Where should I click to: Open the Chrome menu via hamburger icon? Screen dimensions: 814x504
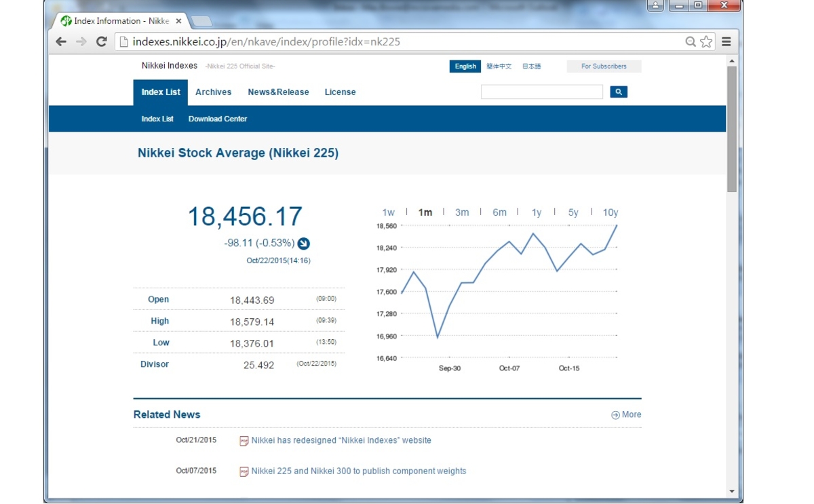pyautogui.click(x=726, y=41)
